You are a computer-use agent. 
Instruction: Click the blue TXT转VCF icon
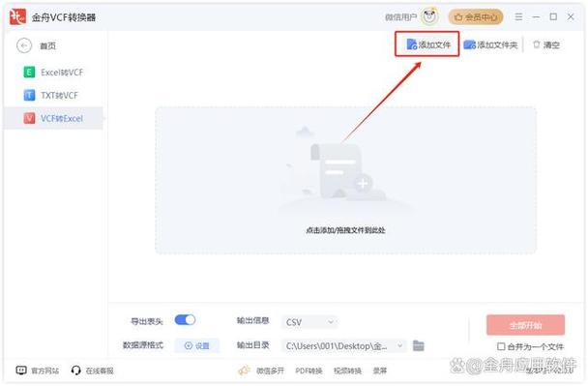[x=29, y=95]
